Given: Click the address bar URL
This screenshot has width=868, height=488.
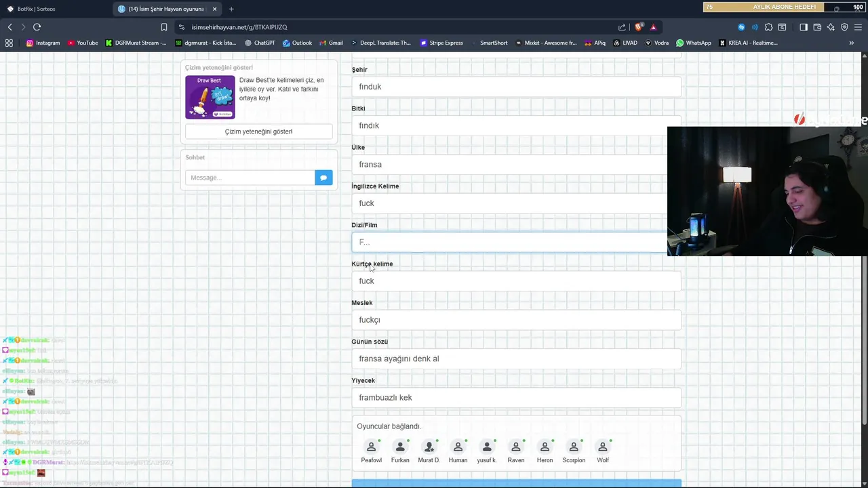Looking at the screenshot, I should point(239,27).
